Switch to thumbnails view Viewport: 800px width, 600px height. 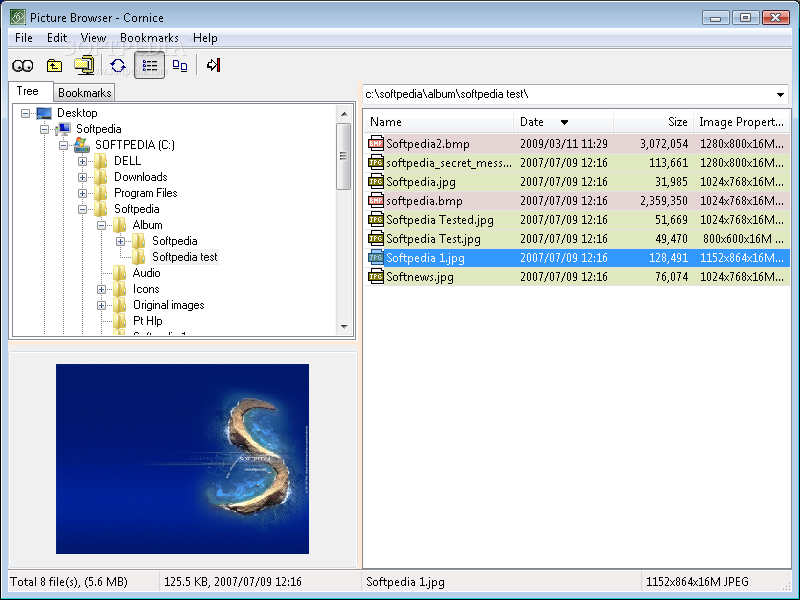pos(180,65)
